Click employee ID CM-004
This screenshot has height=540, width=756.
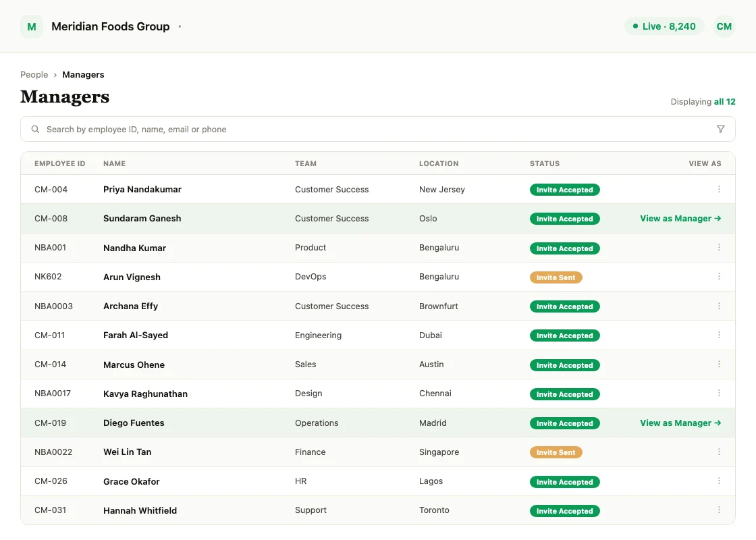[x=51, y=190]
